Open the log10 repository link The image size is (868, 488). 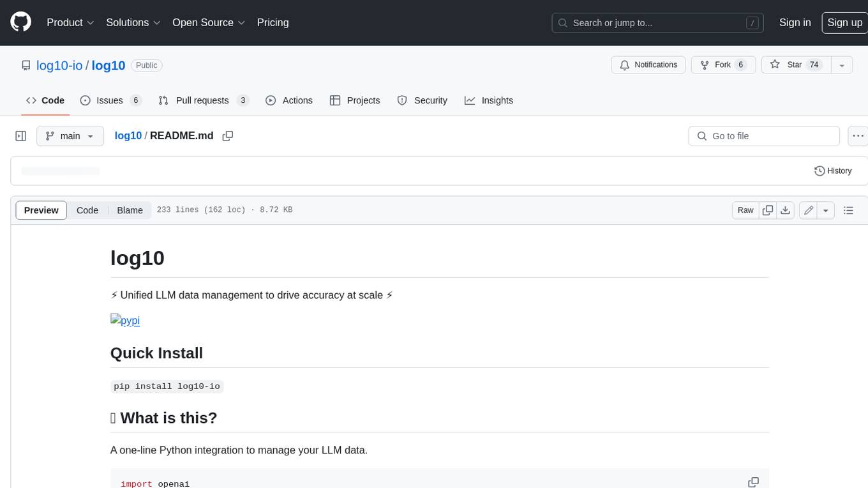click(108, 65)
